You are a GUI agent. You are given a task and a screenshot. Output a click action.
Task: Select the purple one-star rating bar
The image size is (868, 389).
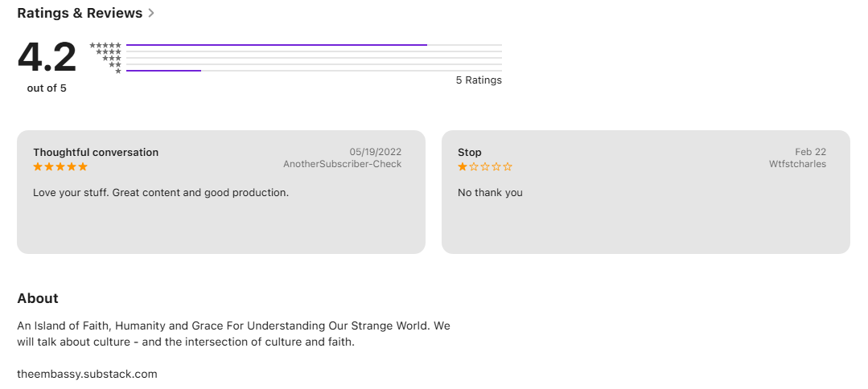pyautogui.click(x=163, y=71)
